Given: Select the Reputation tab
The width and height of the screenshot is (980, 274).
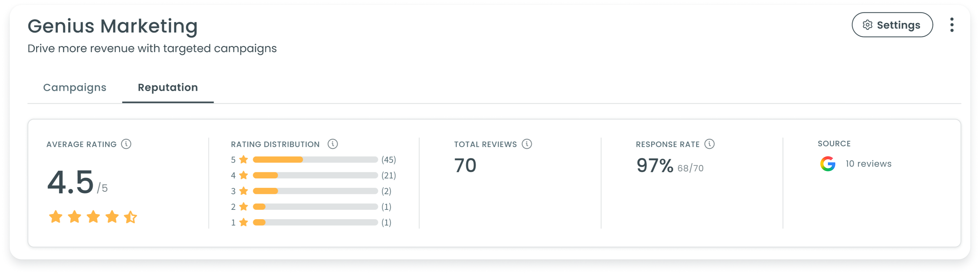Looking at the screenshot, I should (x=168, y=87).
